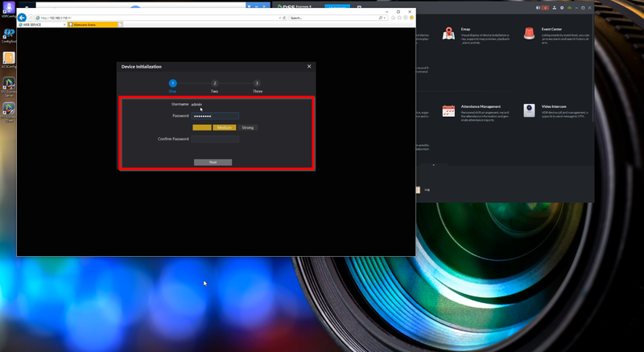Click the yellow smiley feedback icon
This screenshot has width=644, height=352.
click(x=411, y=18)
